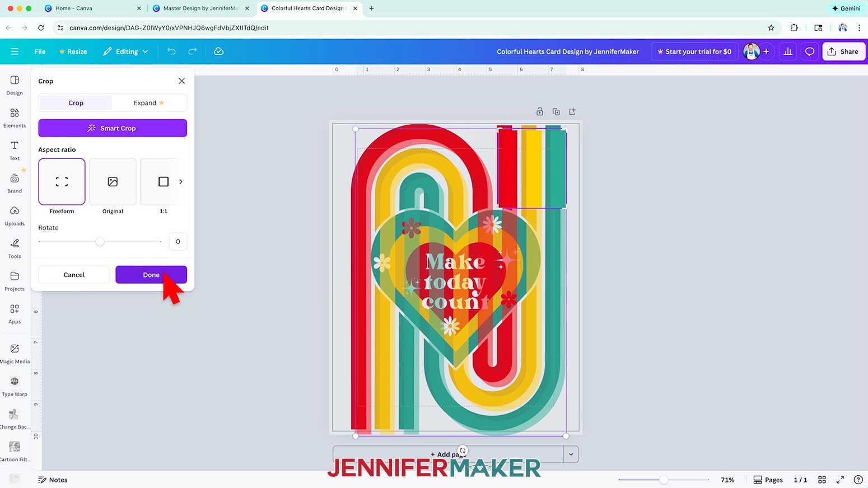Enter fullscreen present mode

pos(840,480)
